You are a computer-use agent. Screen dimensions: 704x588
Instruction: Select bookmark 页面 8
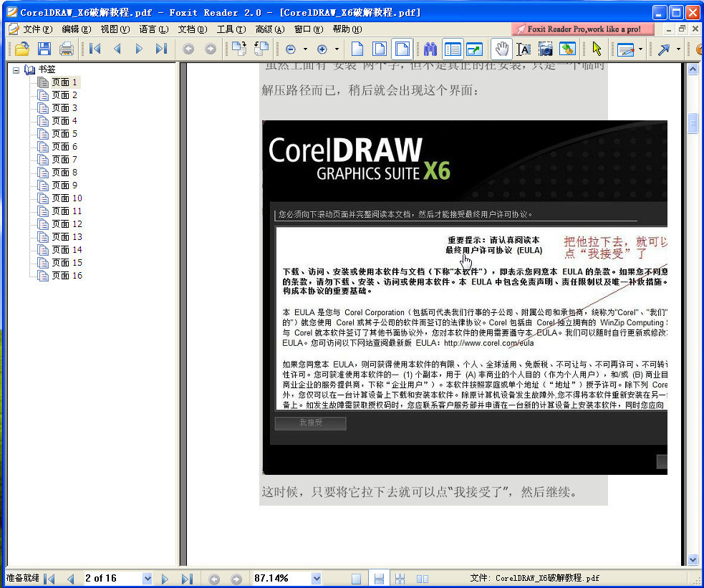[64, 173]
